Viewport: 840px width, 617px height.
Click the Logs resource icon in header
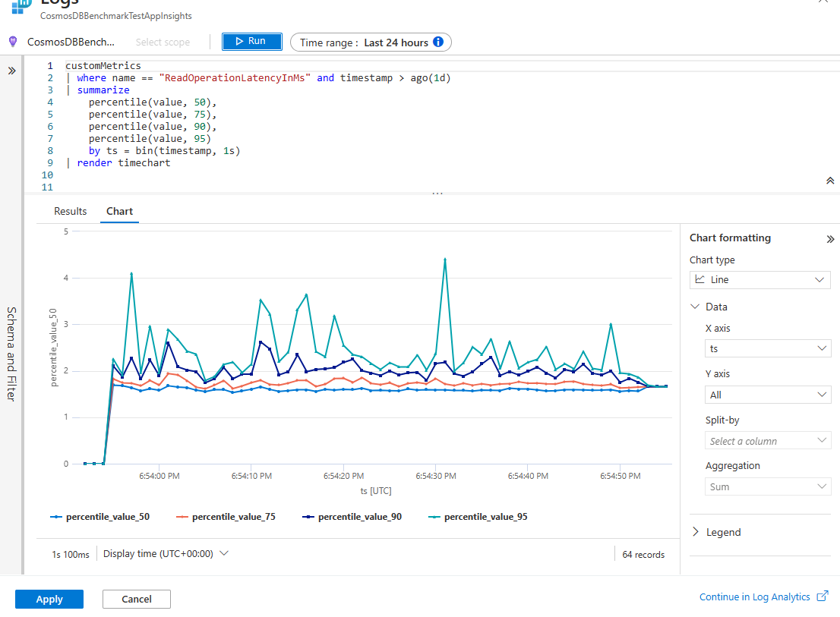[21, 6]
